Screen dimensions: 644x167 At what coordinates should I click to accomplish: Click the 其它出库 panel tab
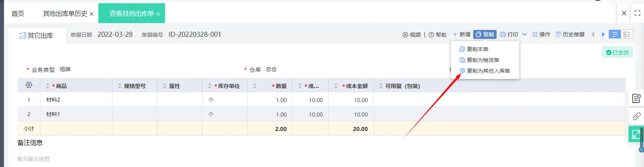[36, 35]
